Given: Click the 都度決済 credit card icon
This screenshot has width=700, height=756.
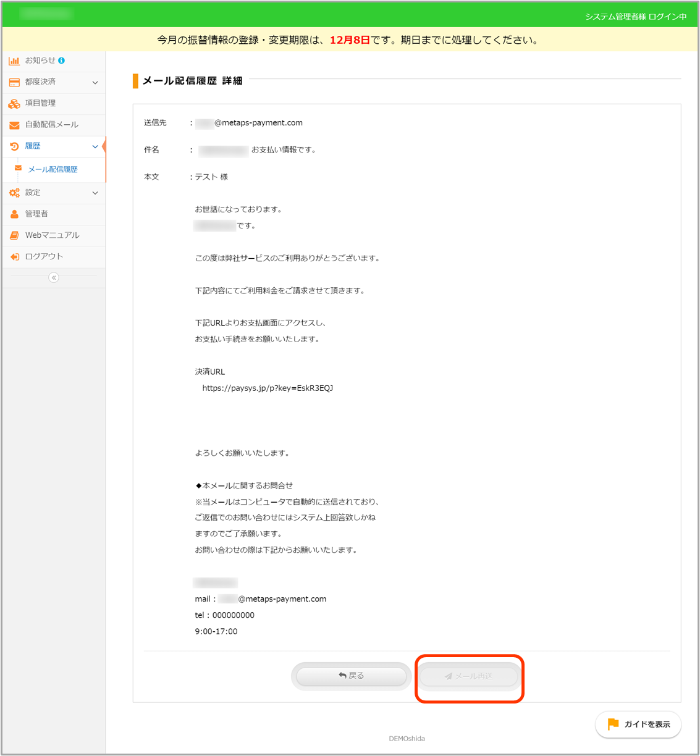Looking at the screenshot, I should point(14,82).
